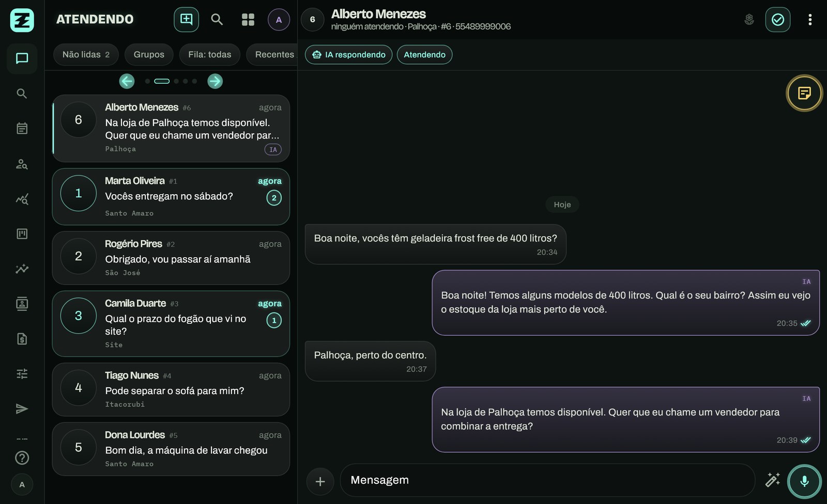Open the Fila: todas filter
The height and width of the screenshot is (504, 827).
tap(209, 54)
